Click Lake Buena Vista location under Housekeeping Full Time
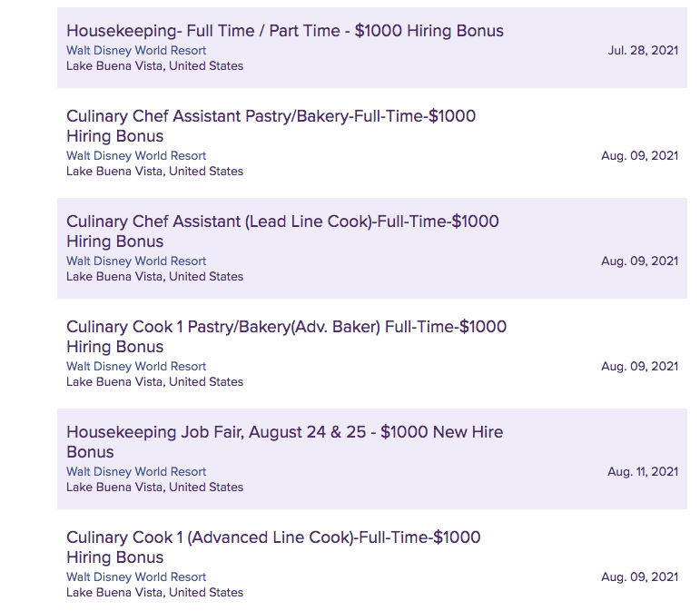This screenshot has height=611, width=700. click(154, 66)
